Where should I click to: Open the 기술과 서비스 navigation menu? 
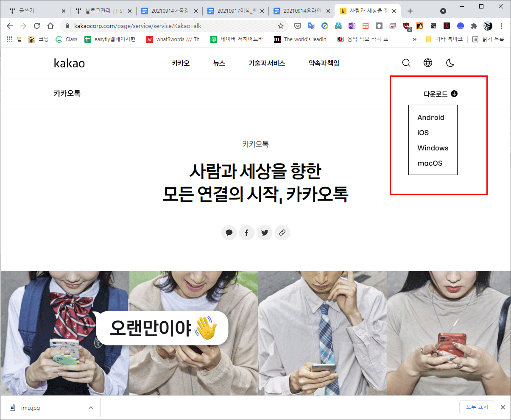coord(267,63)
